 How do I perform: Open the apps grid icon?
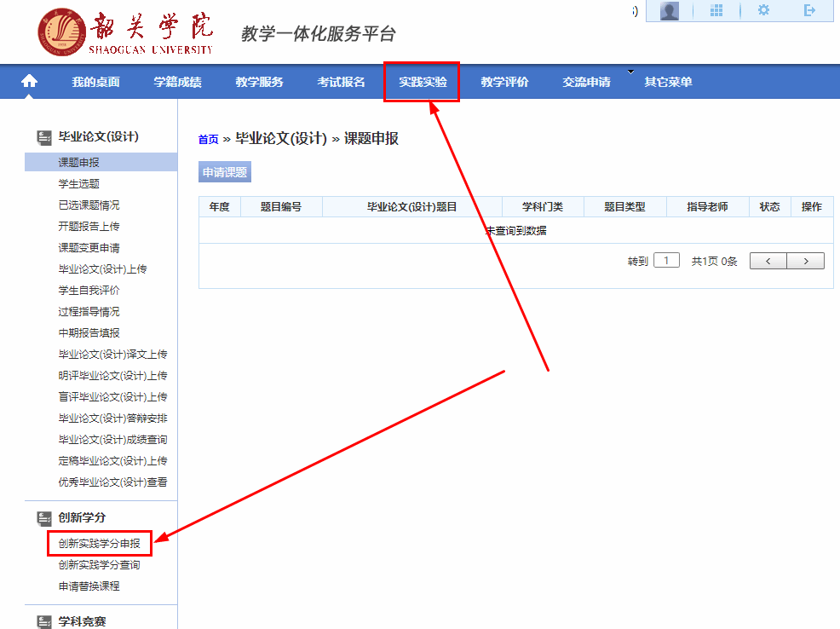point(716,11)
